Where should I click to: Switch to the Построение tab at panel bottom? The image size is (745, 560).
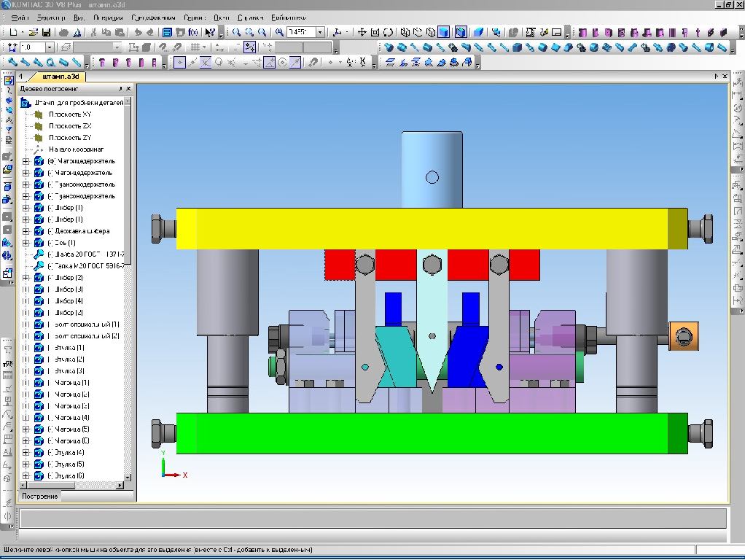point(39,496)
